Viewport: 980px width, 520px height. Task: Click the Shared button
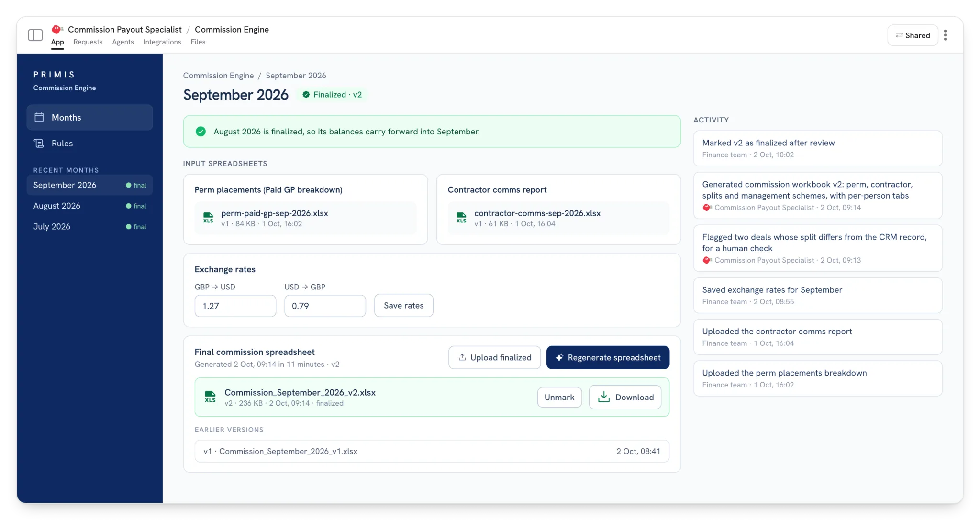pyautogui.click(x=913, y=35)
